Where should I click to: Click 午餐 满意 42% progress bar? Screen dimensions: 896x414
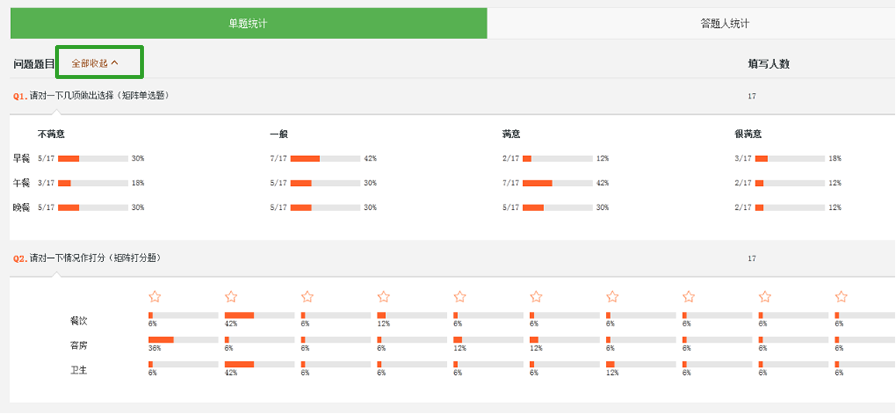coord(558,183)
